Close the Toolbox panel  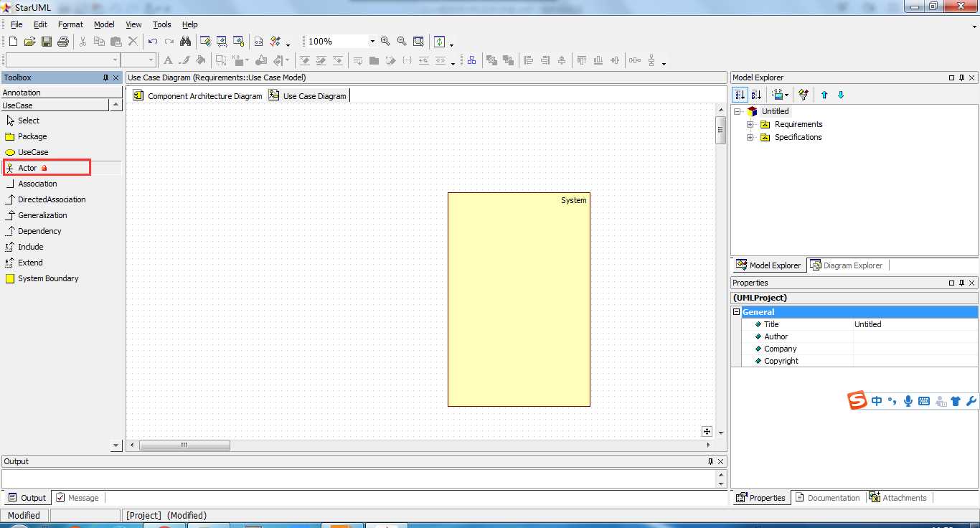click(x=116, y=77)
